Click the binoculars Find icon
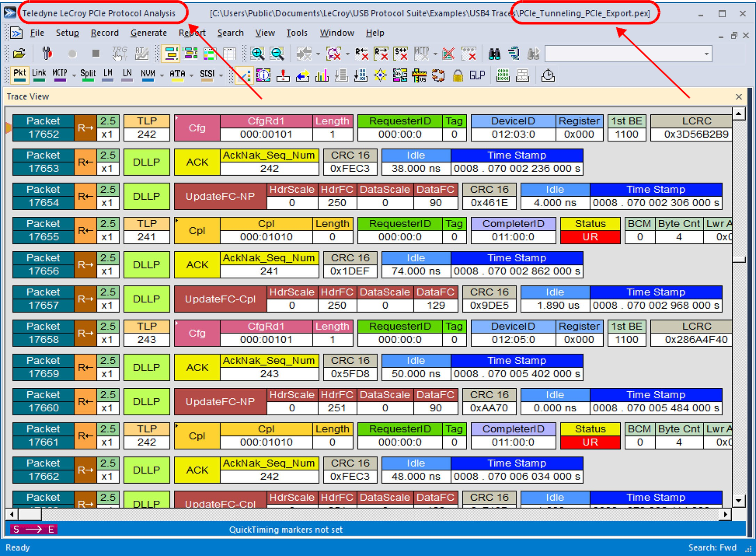This screenshot has width=756, height=556. [494, 54]
